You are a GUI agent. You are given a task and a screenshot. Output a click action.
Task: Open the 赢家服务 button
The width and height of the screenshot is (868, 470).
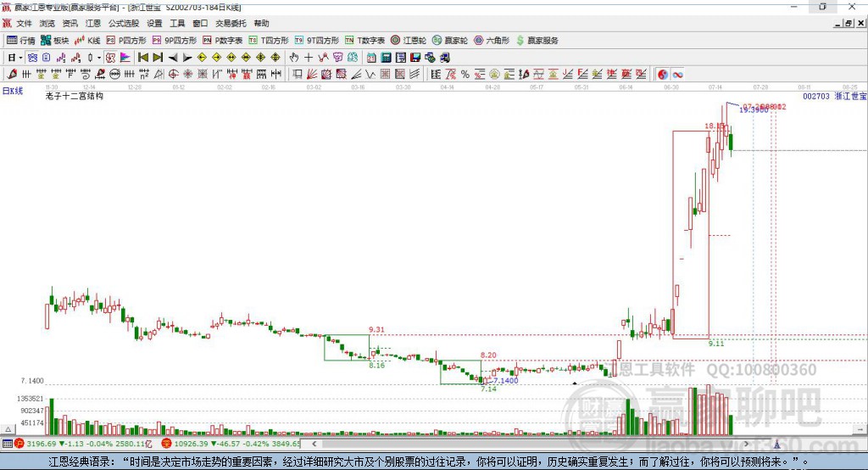537,40
